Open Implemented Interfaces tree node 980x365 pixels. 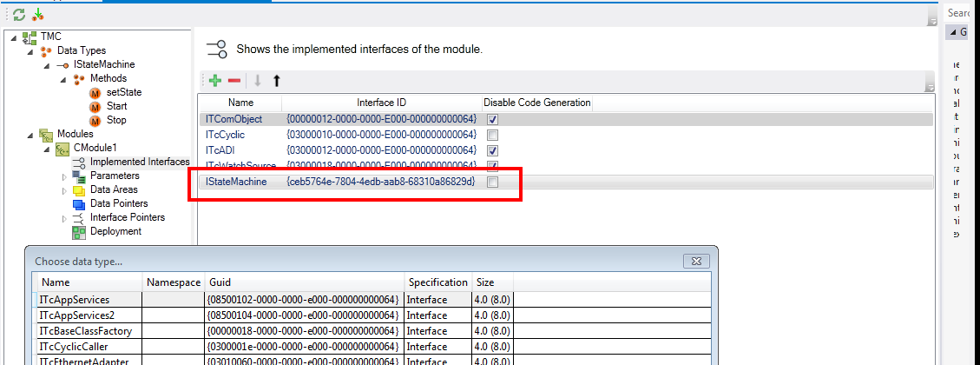point(140,162)
